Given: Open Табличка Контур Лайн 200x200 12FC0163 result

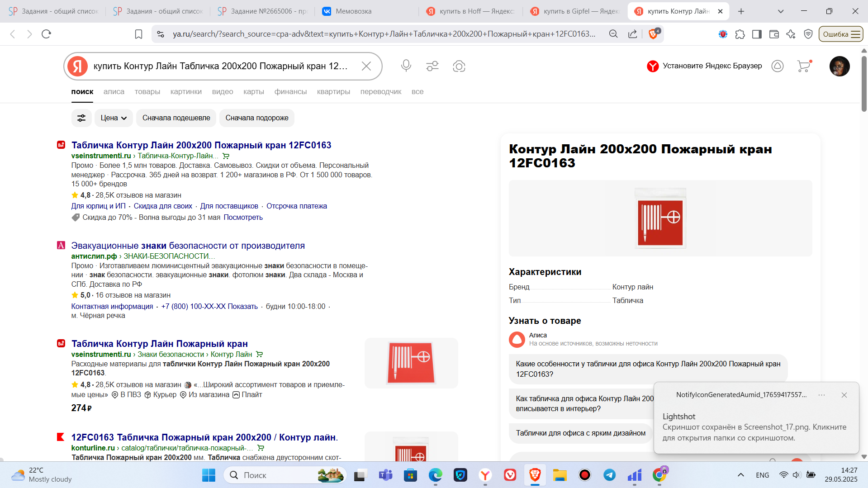Looking at the screenshot, I should click(x=201, y=145).
